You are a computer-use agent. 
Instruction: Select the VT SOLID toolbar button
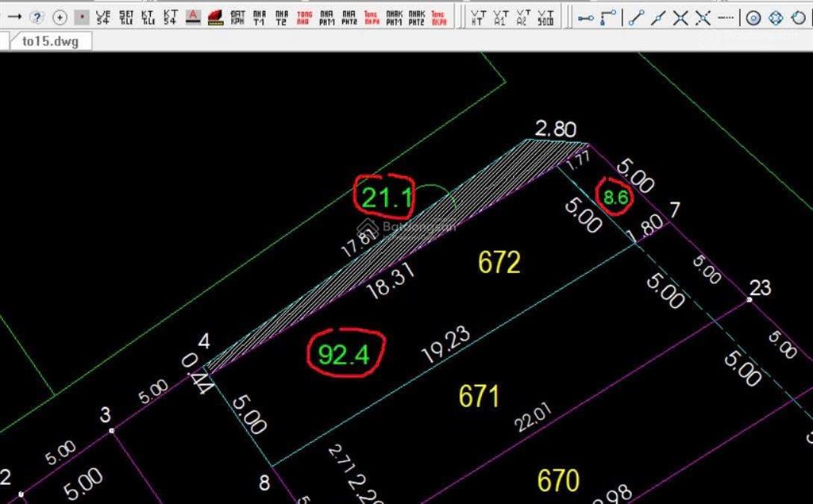pyautogui.click(x=545, y=17)
